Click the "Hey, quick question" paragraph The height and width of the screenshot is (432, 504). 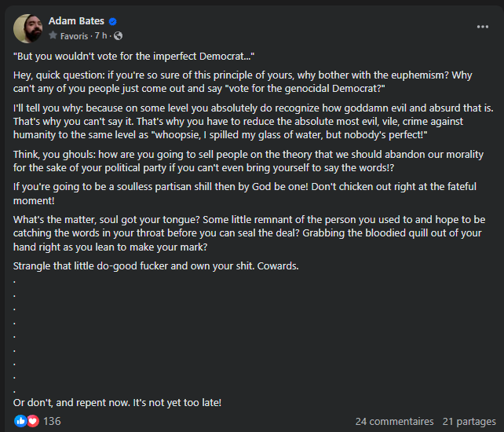[236, 82]
